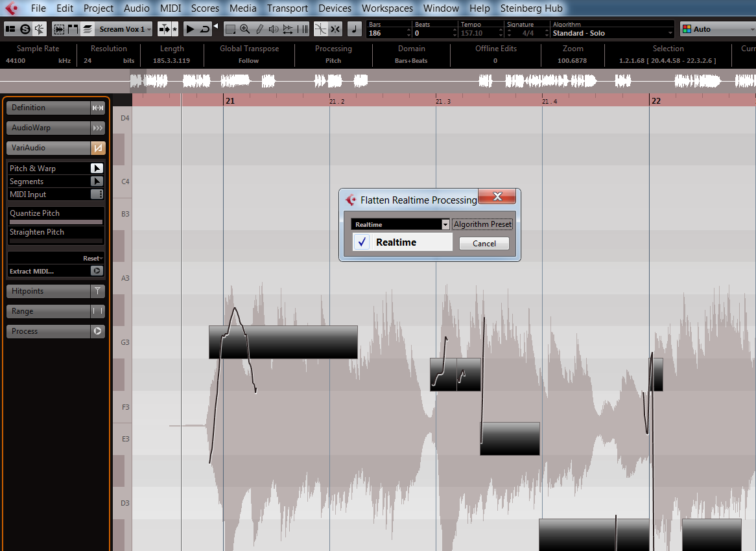The image size is (756, 551).
Task: Click the Bars value field showing 186
Action: tap(386, 33)
